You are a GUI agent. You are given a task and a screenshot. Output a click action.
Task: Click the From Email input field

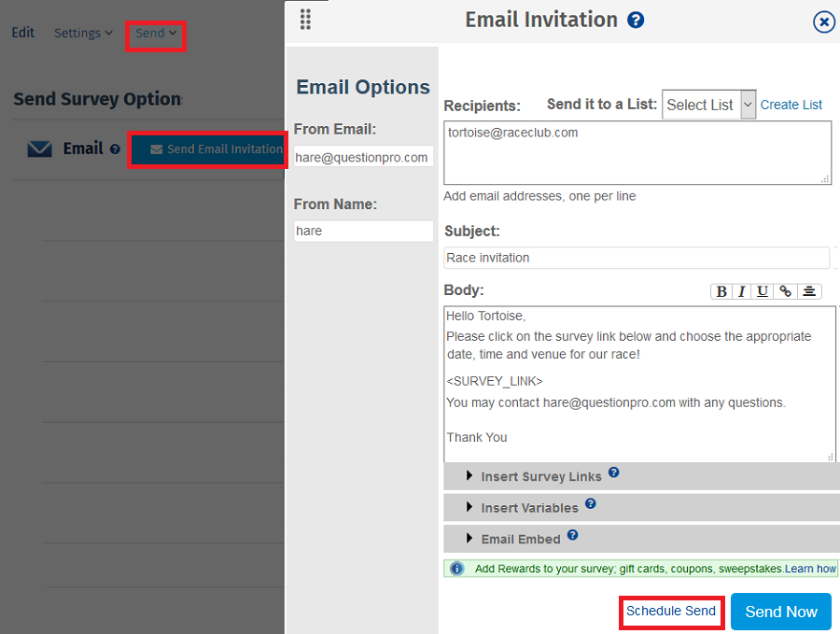tap(363, 157)
